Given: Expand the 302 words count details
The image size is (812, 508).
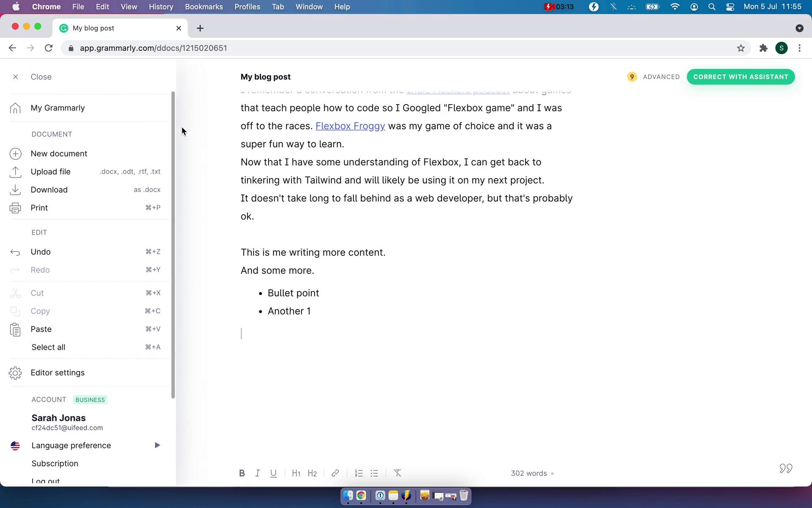Looking at the screenshot, I should click(532, 473).
